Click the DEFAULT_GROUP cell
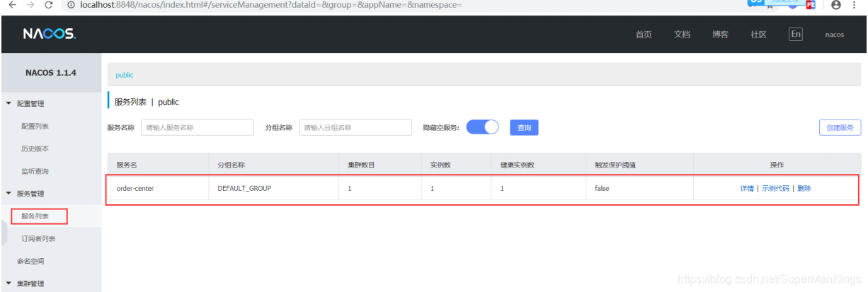The height and width of the screenshot is (292, 868). pos(244,189)
